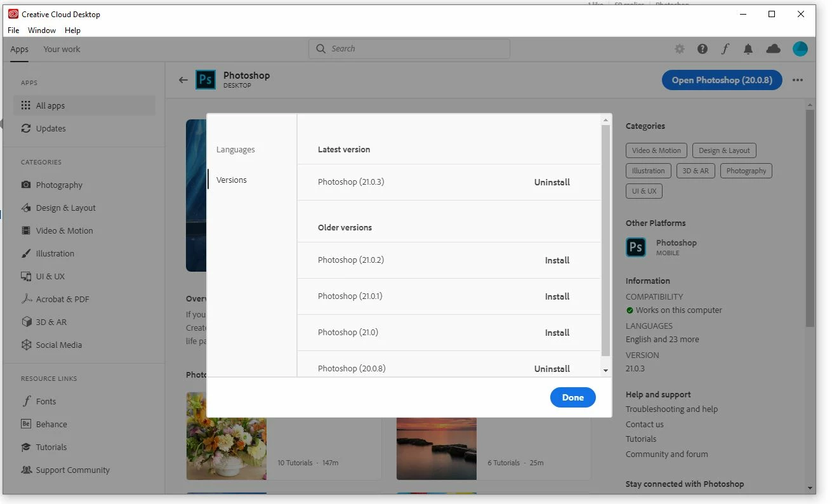Screen dimensions: 832x504
Task: Select All apps in sidebar
Action: click(84, 105)
